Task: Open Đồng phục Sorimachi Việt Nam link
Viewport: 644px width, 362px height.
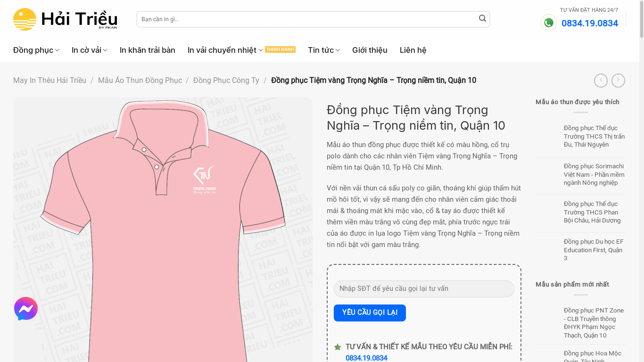Action: (x=594, y=174)
